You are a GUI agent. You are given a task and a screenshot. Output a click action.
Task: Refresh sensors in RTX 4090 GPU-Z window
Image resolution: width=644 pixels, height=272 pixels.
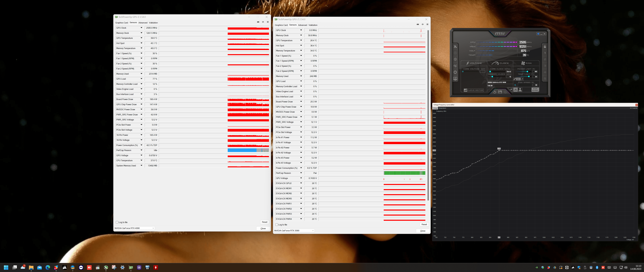tap(263, 22)
